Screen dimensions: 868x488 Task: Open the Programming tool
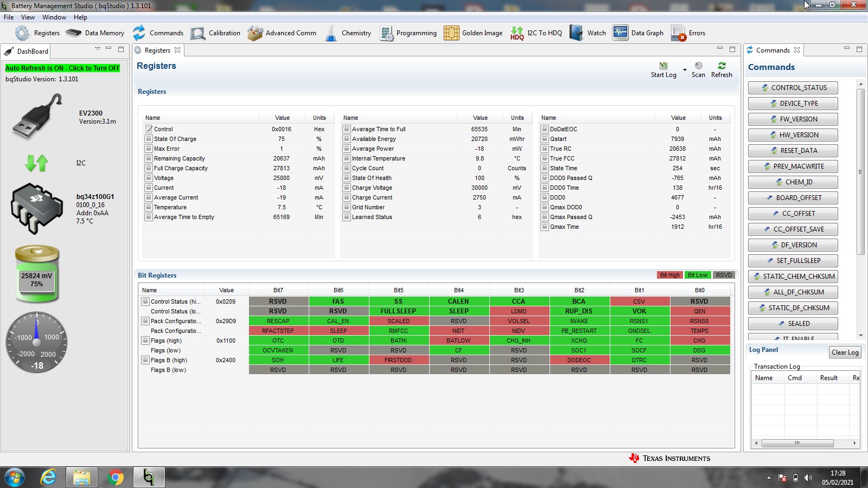point(408,33)
